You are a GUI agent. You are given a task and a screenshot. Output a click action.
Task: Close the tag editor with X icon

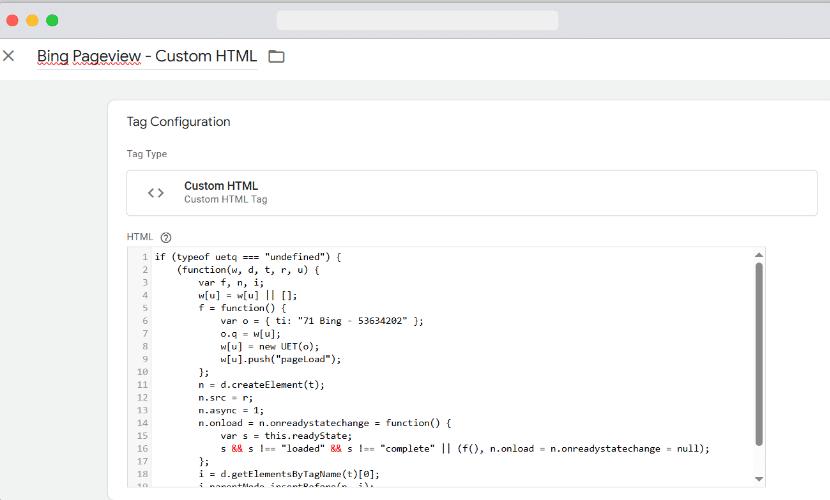click(8, 56)
